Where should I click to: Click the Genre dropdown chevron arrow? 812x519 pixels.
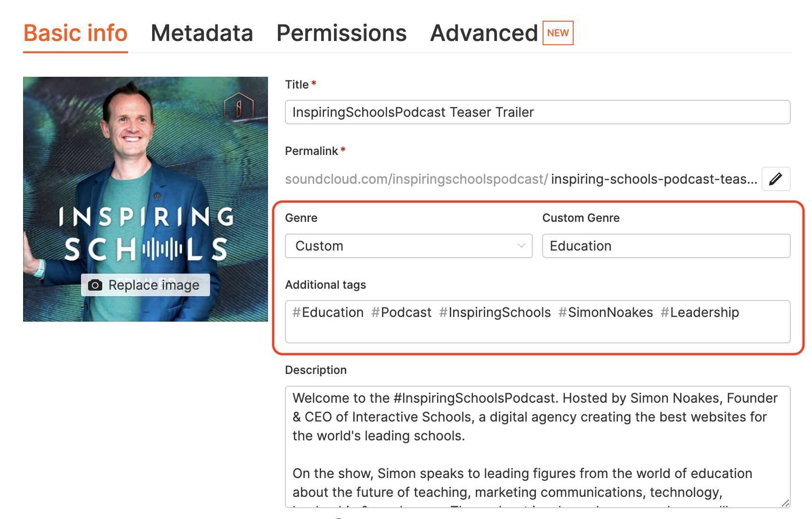coord(521,246)
